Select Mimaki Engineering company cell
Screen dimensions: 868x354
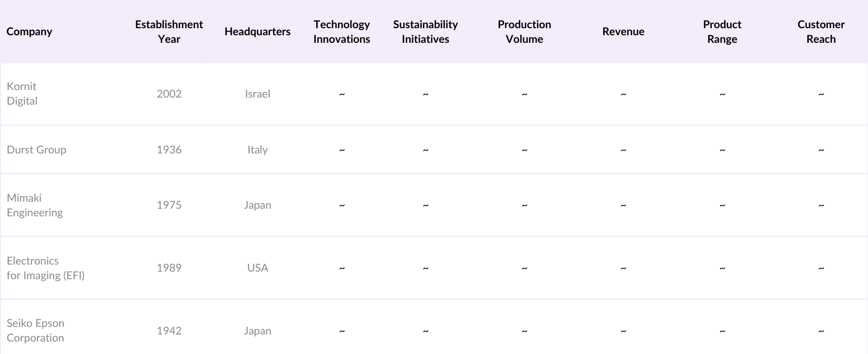pyautogui.click(x=35, y=205)
